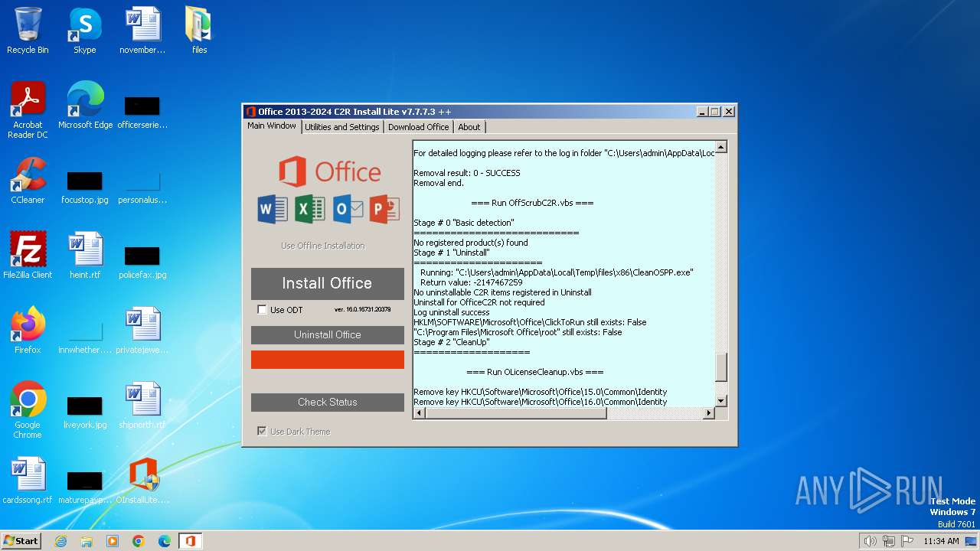Image resolution: width=980 pixels, height=551 pixels.
Task: Launch Acrobat Reader DC shortcut
Action: [x=28, y=110]
